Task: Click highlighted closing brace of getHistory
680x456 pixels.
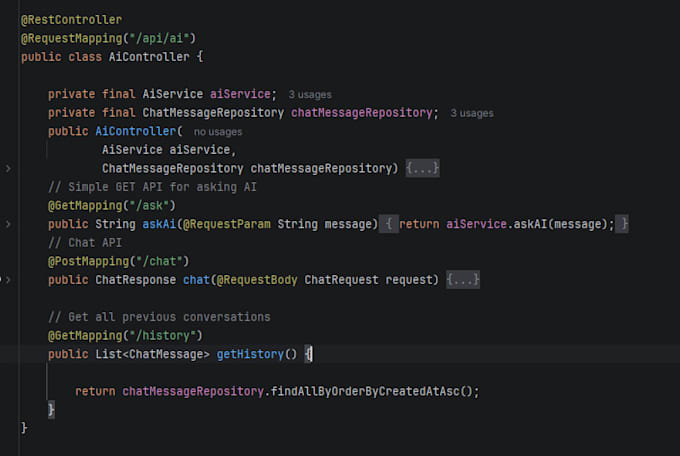Action: [x=51, y=410]
